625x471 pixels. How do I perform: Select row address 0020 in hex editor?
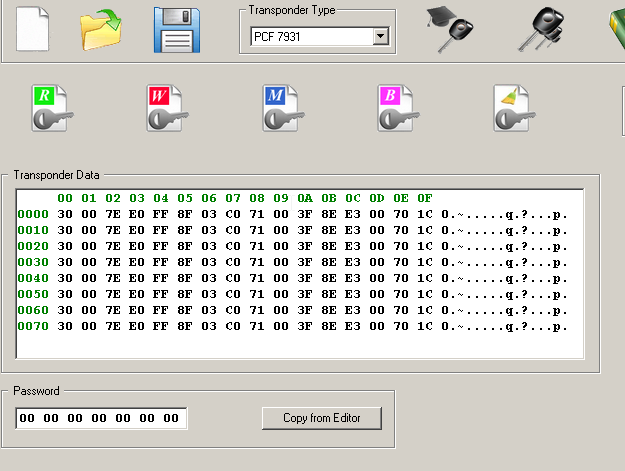[x=33, y=246]
